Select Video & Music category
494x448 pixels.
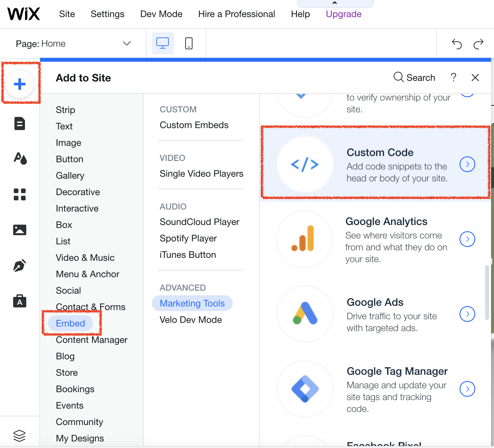pos(85,258)
